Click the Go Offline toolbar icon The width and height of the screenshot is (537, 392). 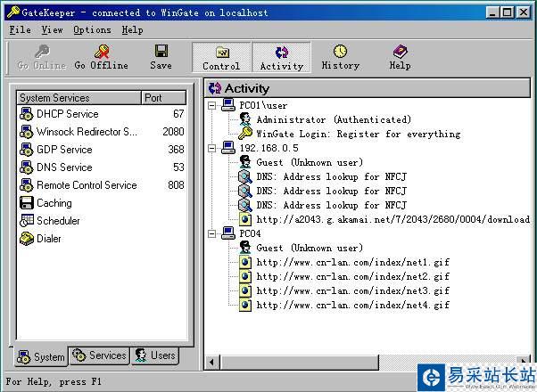[x=102, y=52]
